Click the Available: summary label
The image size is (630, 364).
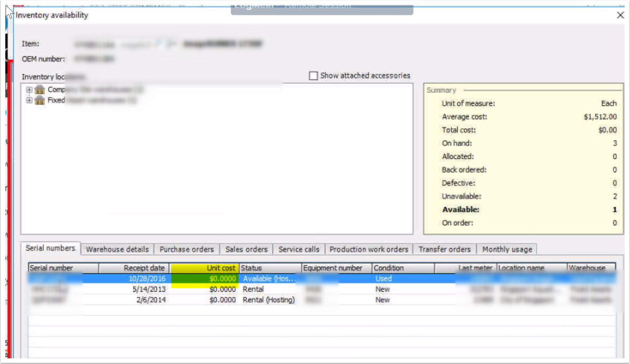pos(461,210)
